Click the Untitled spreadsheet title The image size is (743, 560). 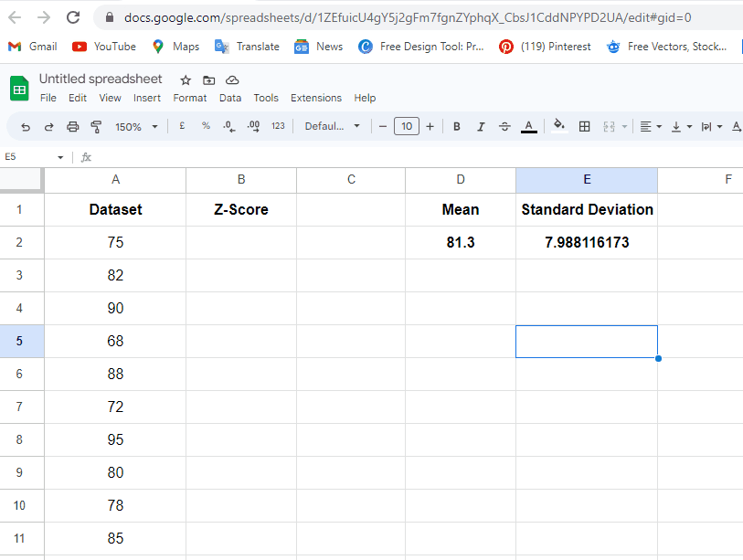point(101,79)
